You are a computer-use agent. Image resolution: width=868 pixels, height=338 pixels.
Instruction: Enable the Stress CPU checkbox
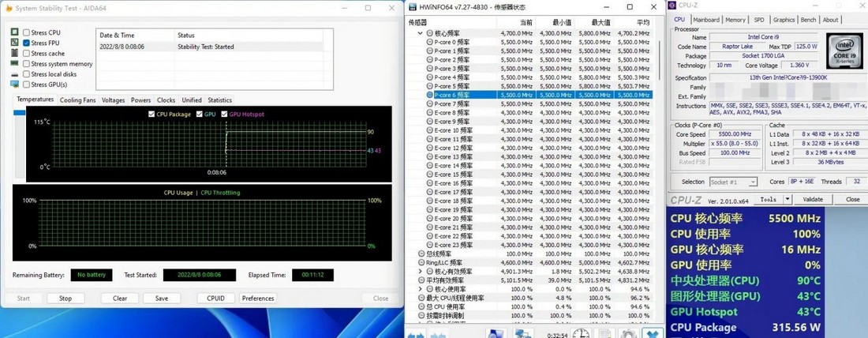(x=27, y=32)
